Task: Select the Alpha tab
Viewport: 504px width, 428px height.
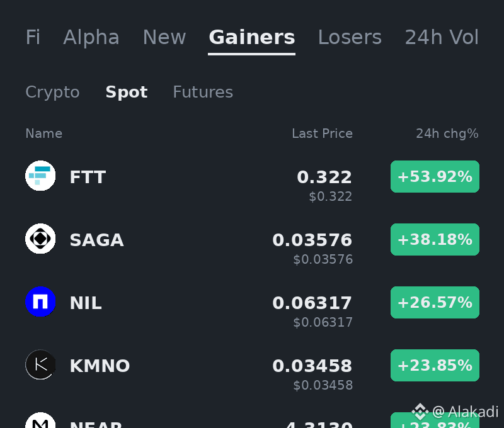Action: 91,37
